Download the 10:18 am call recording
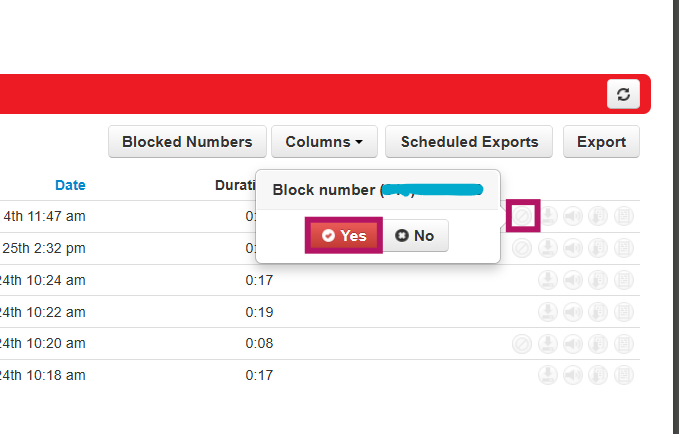The width and height of the screenshot is (679, 434). coord(548,376)
